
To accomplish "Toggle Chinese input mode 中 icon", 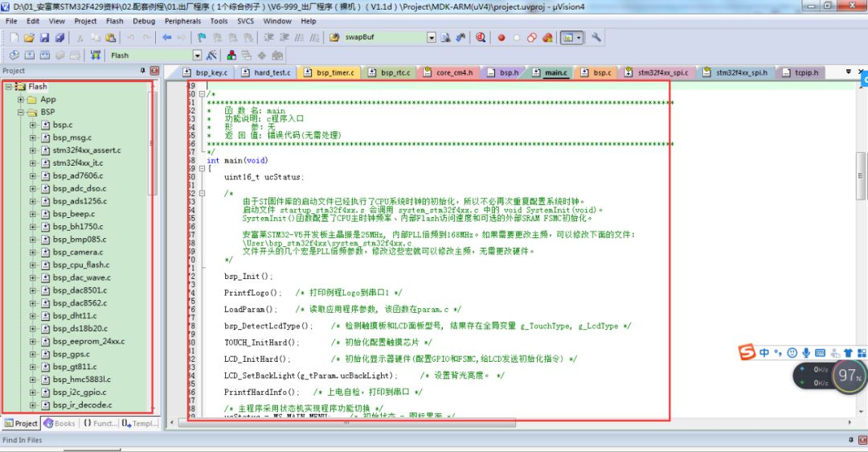I will (764, 353).
